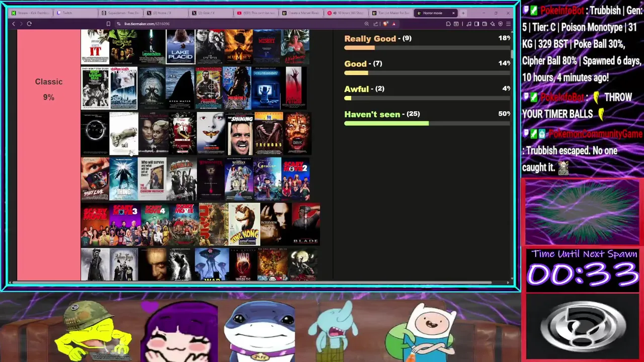Switch to the Squademan tab
The image size is (644, 362).
tap(121, 13)
